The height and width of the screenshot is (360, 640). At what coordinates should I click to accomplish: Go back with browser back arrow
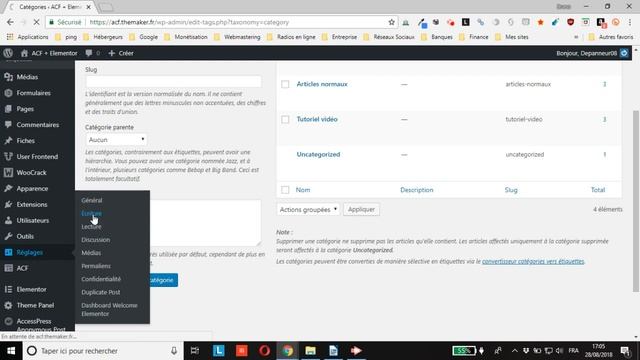pos(10,22)
